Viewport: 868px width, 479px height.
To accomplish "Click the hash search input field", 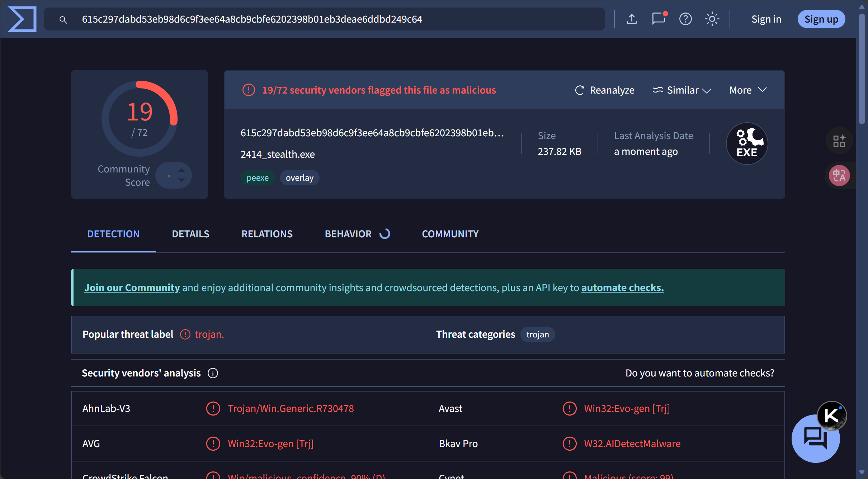I will pos(323,19).
